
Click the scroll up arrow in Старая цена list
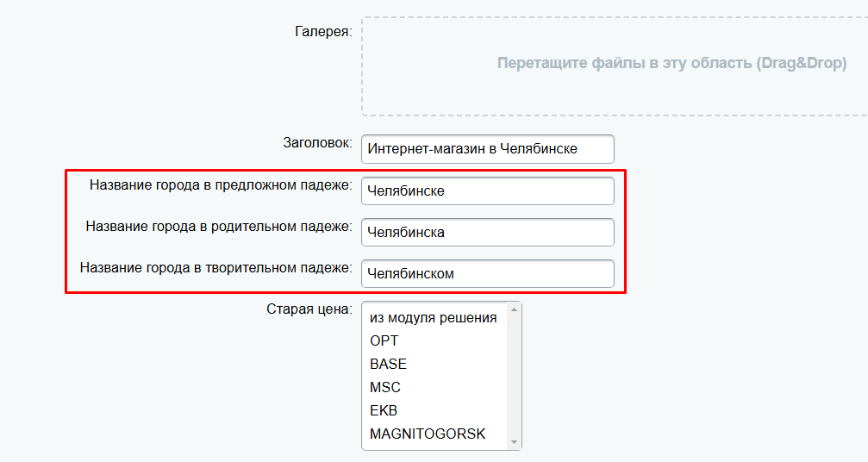pyautogui.click(x=514, y=309)
